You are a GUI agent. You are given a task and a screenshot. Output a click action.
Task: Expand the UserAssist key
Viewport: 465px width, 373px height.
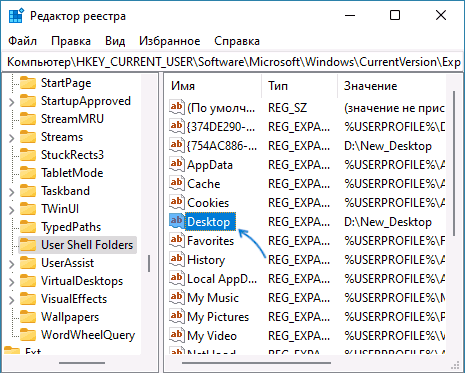coord(12,264)
